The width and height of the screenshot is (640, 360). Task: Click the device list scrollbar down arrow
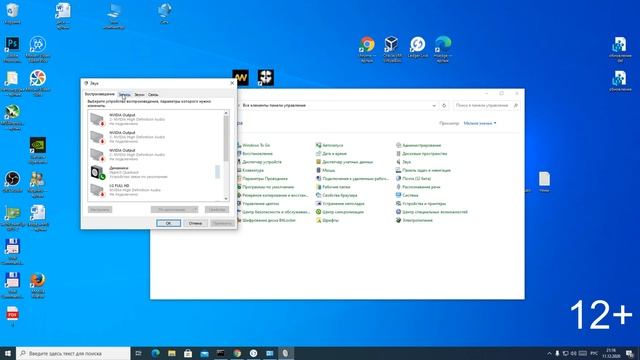click(x=226, y=199)
